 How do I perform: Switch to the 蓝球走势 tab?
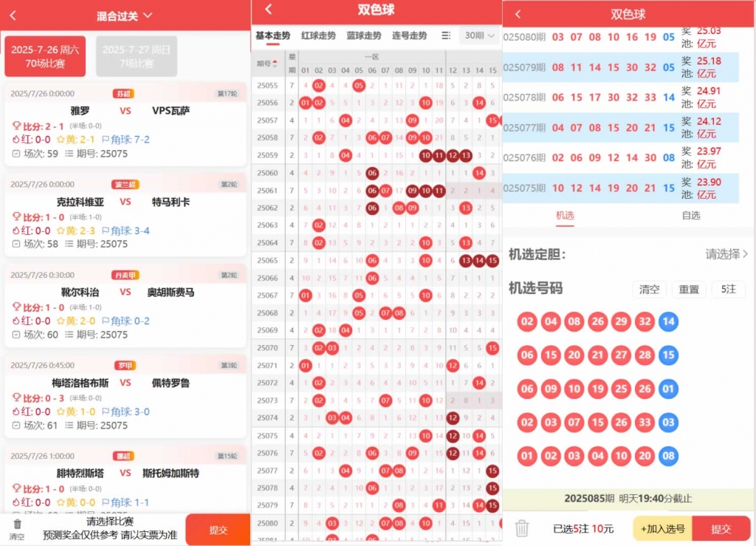click(x=363, y=35)
